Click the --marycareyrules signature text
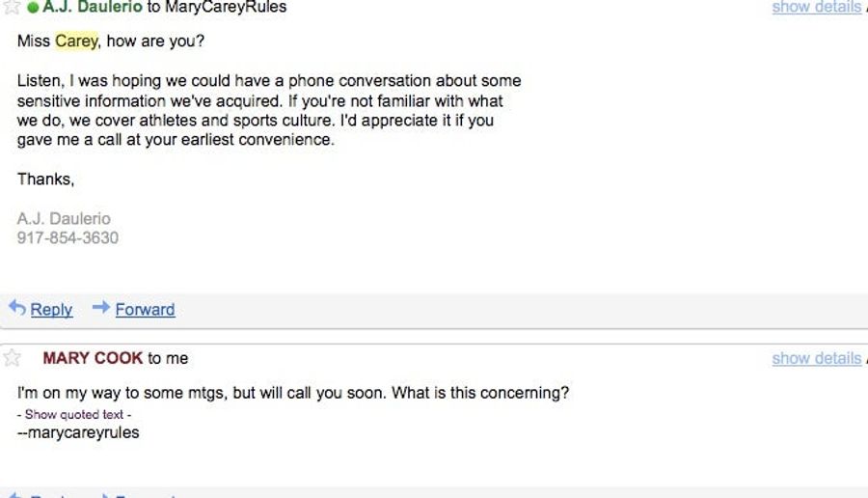This screenshot has width=868, height=498. point(78,432)
